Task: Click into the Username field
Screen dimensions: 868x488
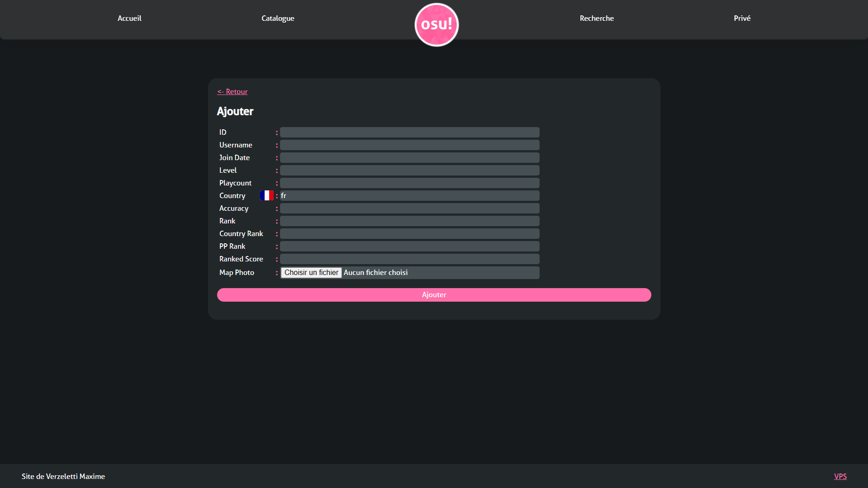Action: point(409,145)
